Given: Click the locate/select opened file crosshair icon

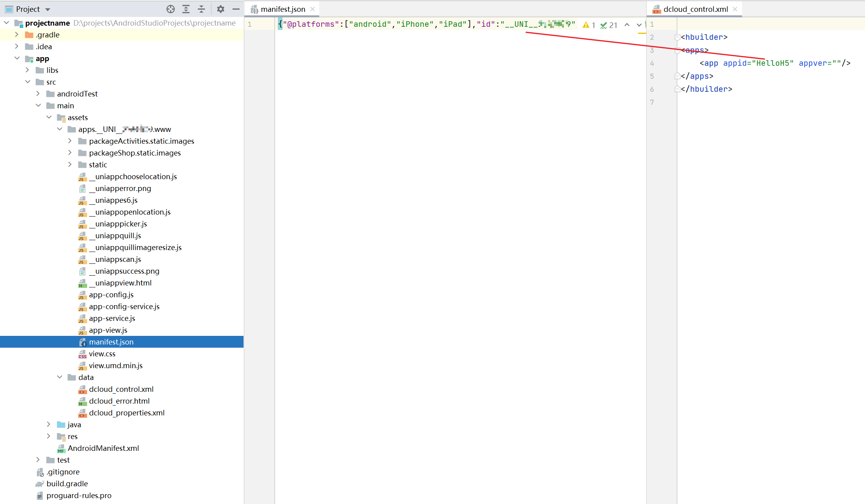Looking at the screenshot, I should point(170,9).
